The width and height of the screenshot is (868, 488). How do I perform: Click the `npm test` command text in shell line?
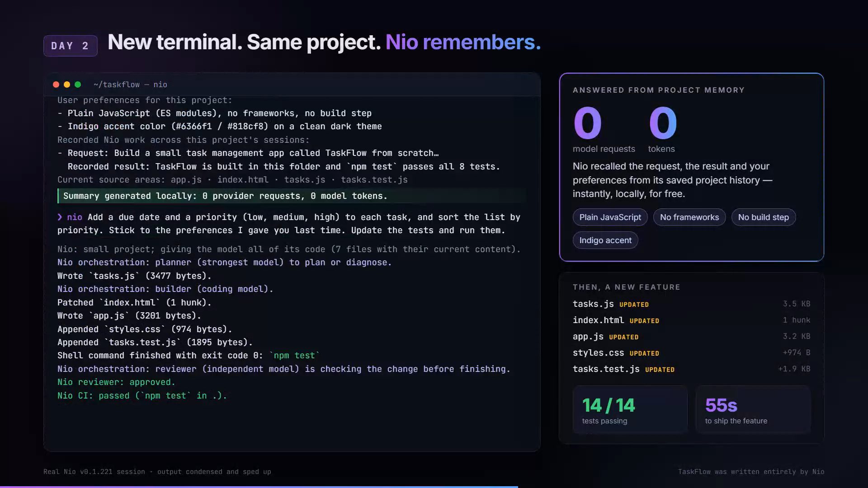point(294,356)
